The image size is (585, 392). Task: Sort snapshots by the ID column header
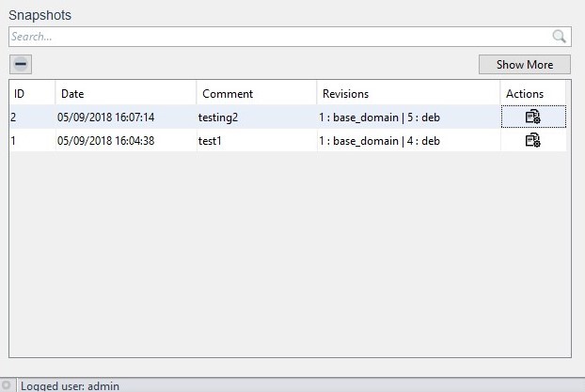point(31,94)
